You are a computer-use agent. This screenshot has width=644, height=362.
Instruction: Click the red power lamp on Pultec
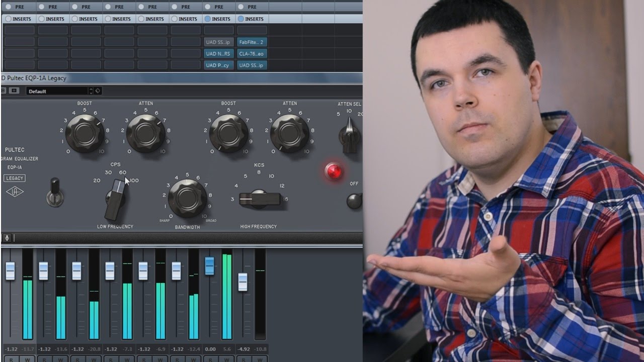(x=334, y=171)
